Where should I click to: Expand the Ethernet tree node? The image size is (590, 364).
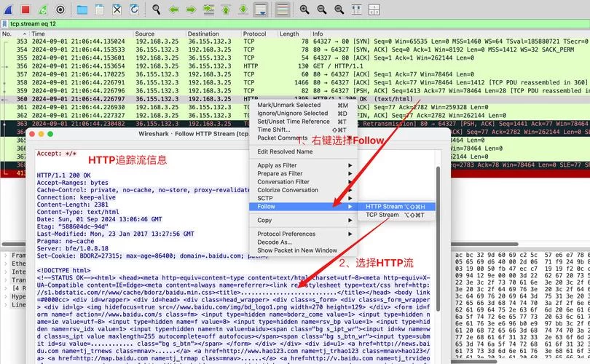6,264
